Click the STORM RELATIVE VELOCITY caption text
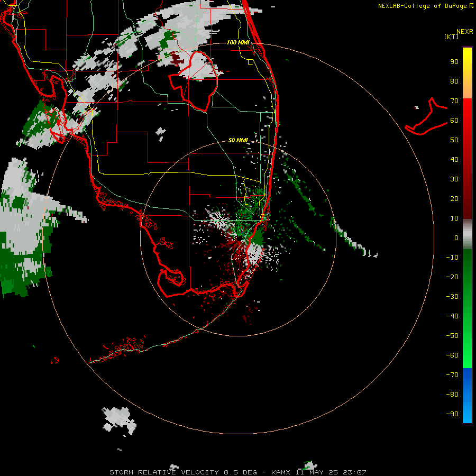Image resolution: width=476 pixels, height=476 pixels. tap(164, 472)
